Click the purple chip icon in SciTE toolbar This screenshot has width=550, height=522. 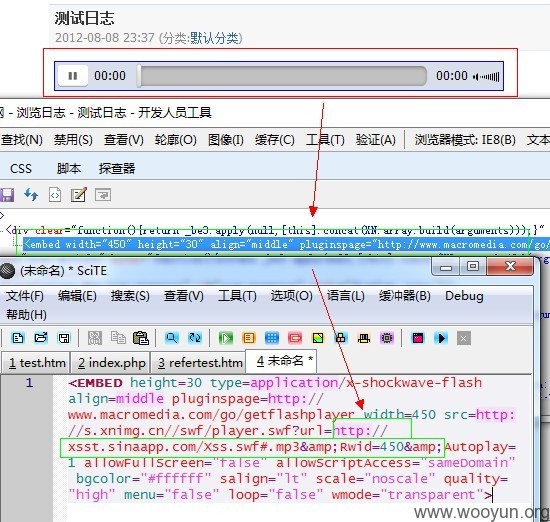[387, 338]
